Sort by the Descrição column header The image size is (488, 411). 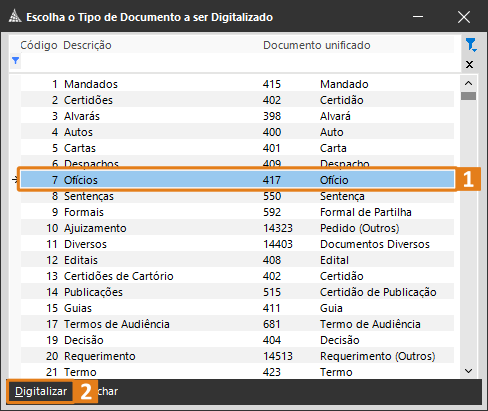coord(88,45)
